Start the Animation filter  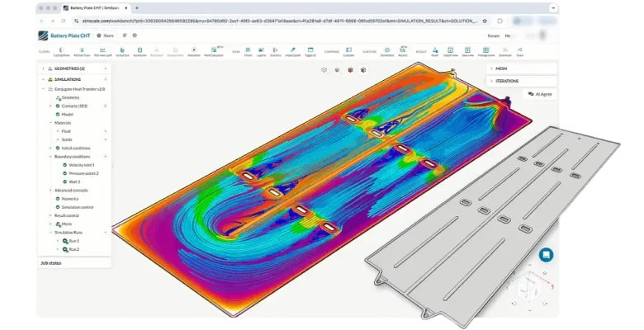194,52
